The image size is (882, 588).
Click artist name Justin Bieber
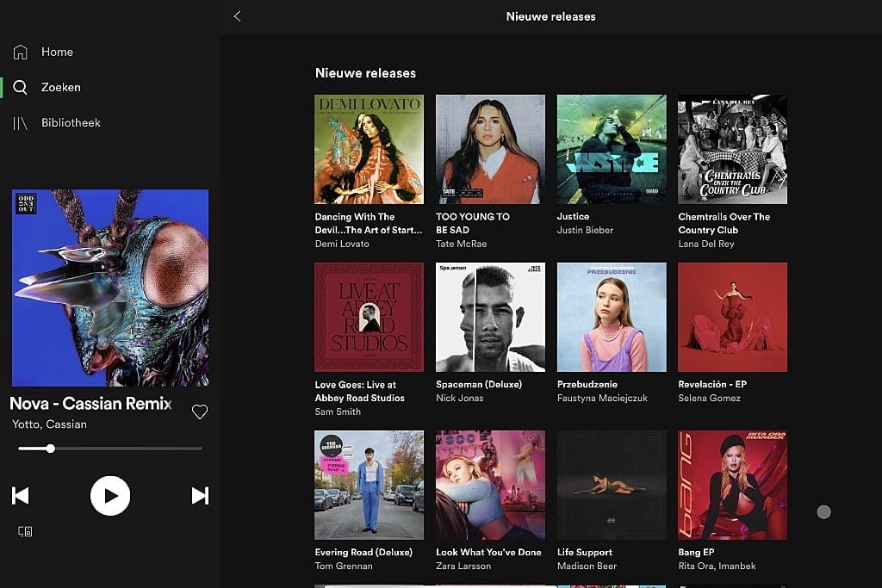(585, 230)
